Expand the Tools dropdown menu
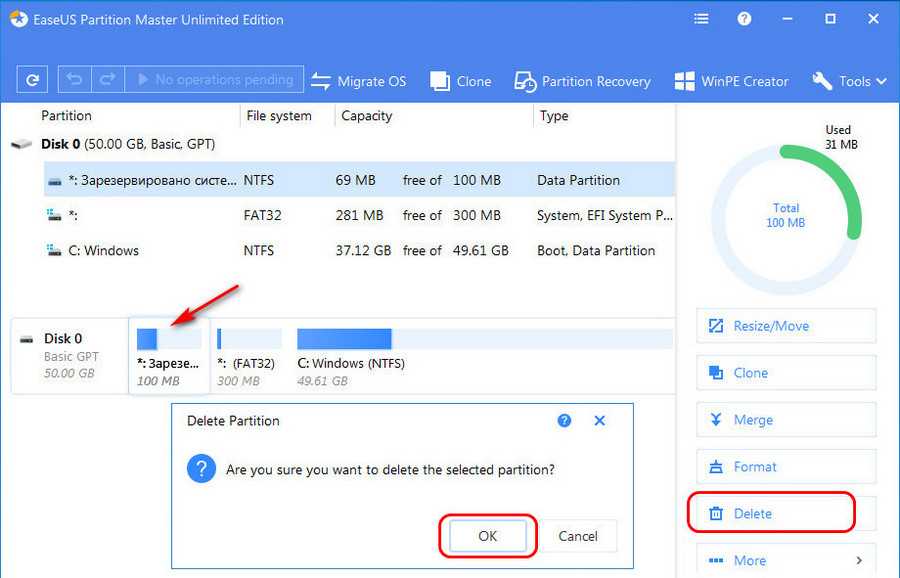This screenshot has height=578, width=900. (x=849, y=81)
